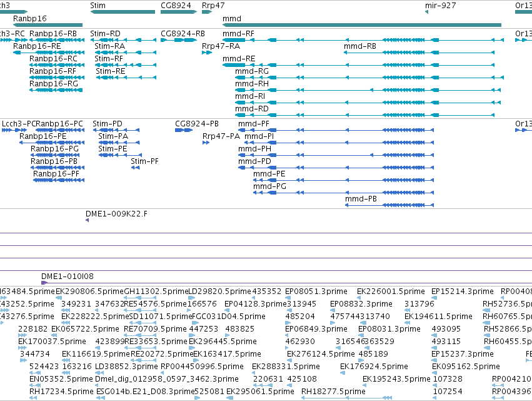Click the mmd-PI protein label

click(x=259, y=136)
